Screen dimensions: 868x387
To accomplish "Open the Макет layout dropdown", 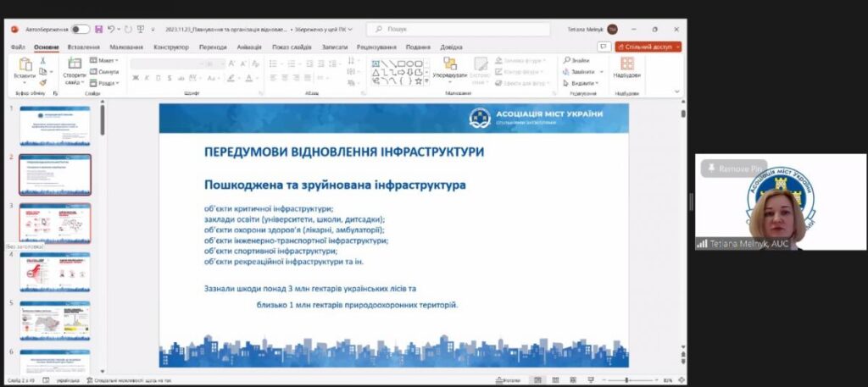I will (x=104, y=60).
